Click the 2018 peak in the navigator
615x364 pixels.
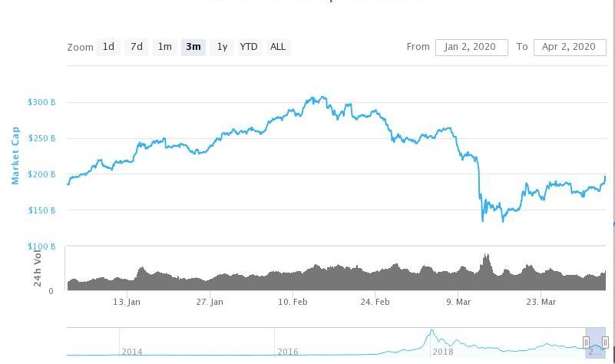point(431,332)
